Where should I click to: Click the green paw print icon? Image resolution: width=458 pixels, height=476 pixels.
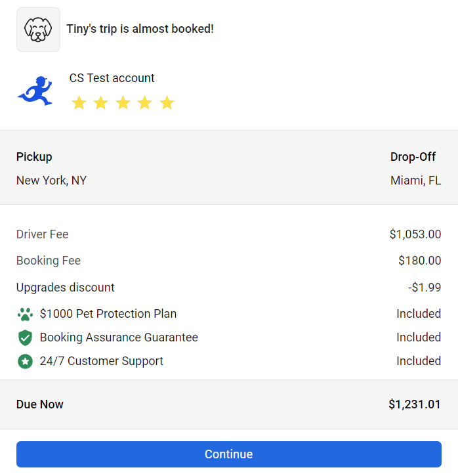point(25,314)
